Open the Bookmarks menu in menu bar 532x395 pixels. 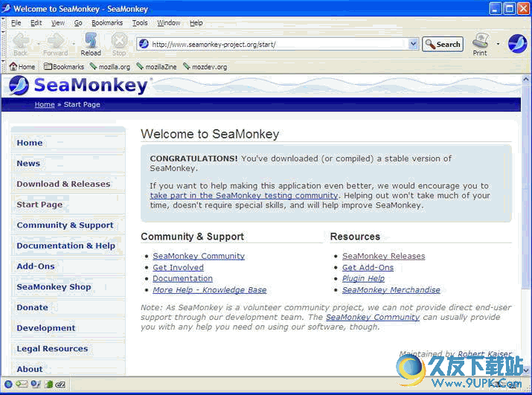(x=107, y=23)
